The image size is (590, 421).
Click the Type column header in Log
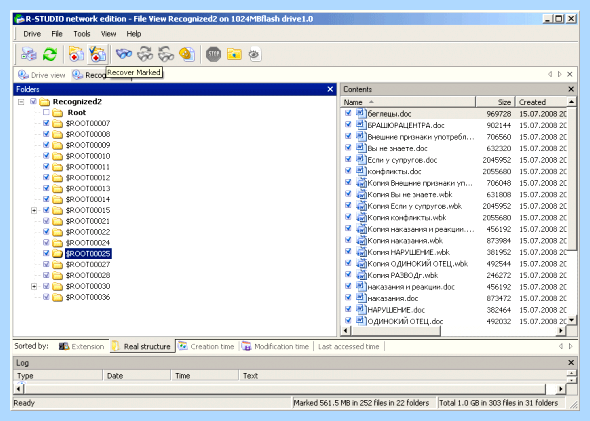tap(58, 375)
